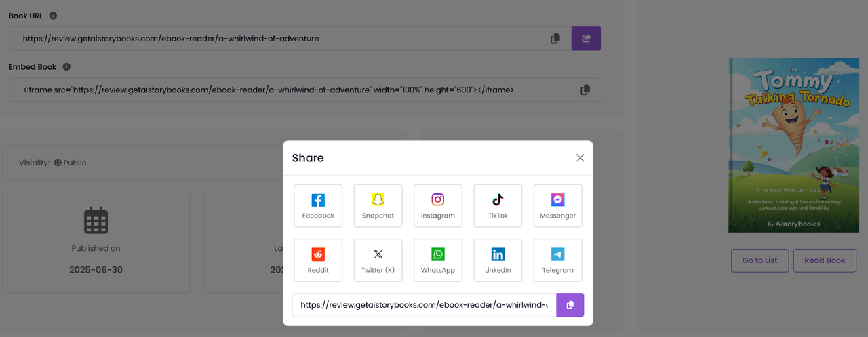Copy the Book URL
868x337 pixels.
point(555,39)
